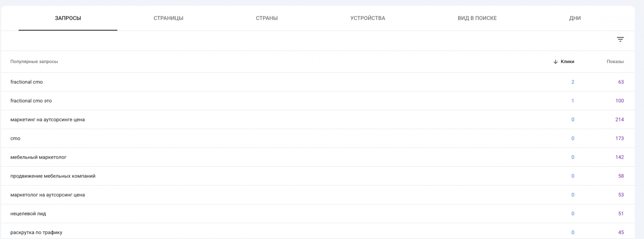Open 'продвижение мебельных компаний' query
The height and width of the screenshot is (239, 644).
(x=318, y=176)
